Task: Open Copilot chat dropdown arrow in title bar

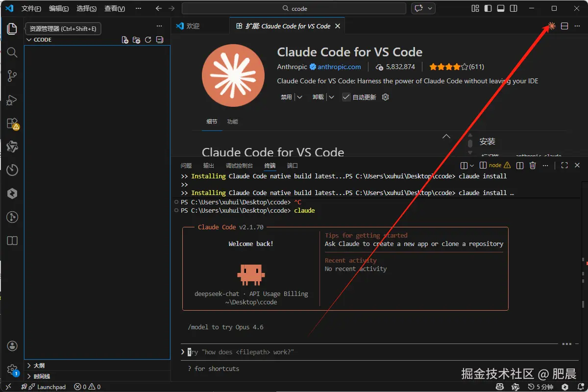Action: pos(430,8)
